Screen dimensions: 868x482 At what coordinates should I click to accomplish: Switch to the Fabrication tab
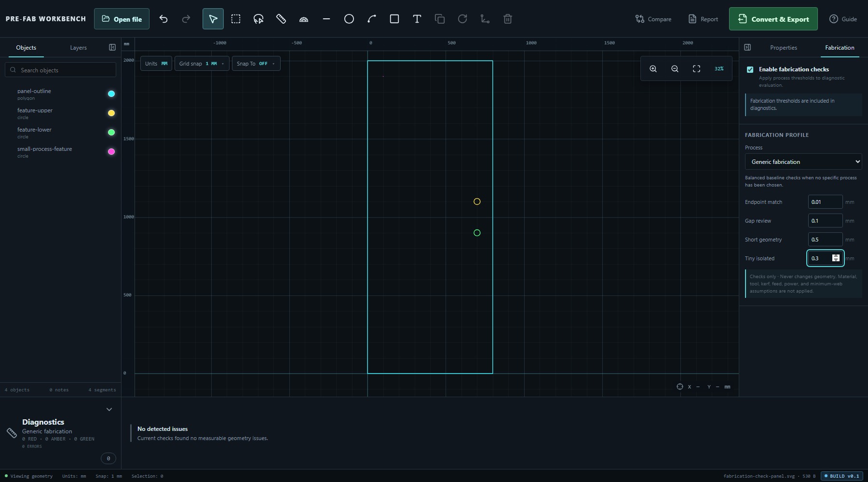point(840,48)
